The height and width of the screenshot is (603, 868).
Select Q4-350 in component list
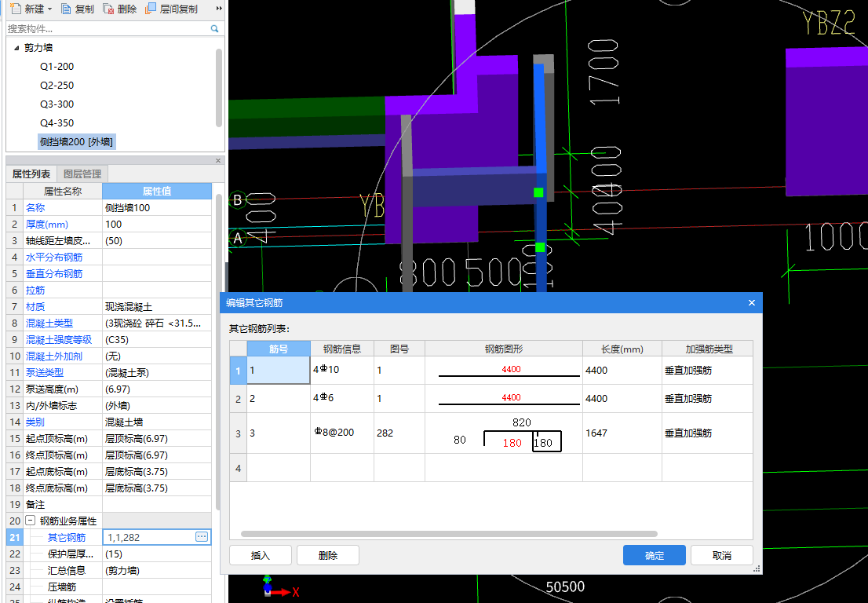click(57, 123)
